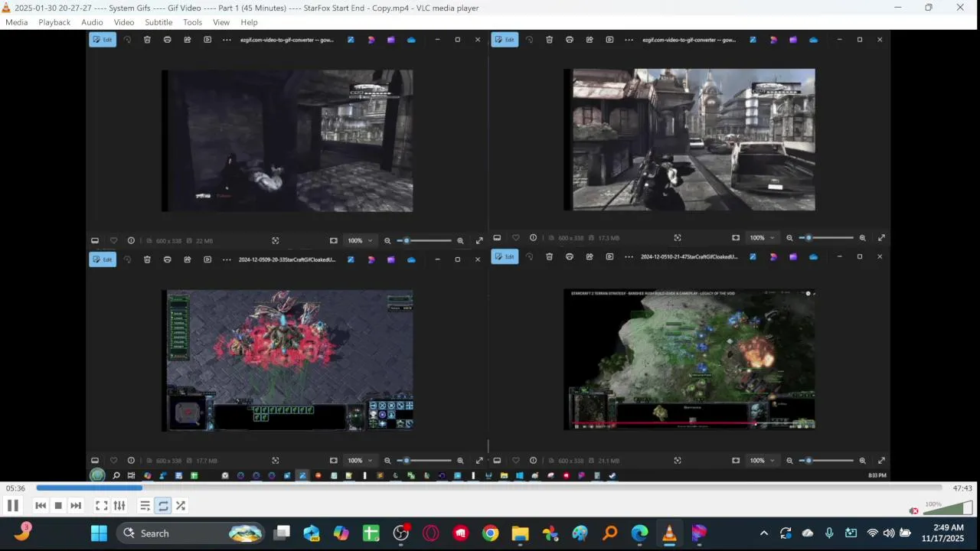Click the microphone tray icon
This screenshot has width=980, height=551.
[x=829, y=533]
